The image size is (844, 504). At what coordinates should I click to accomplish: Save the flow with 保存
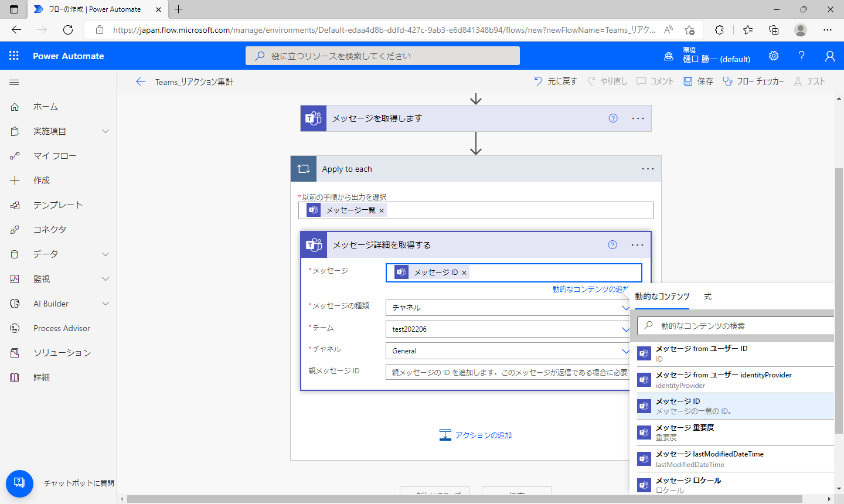(698, 81)
